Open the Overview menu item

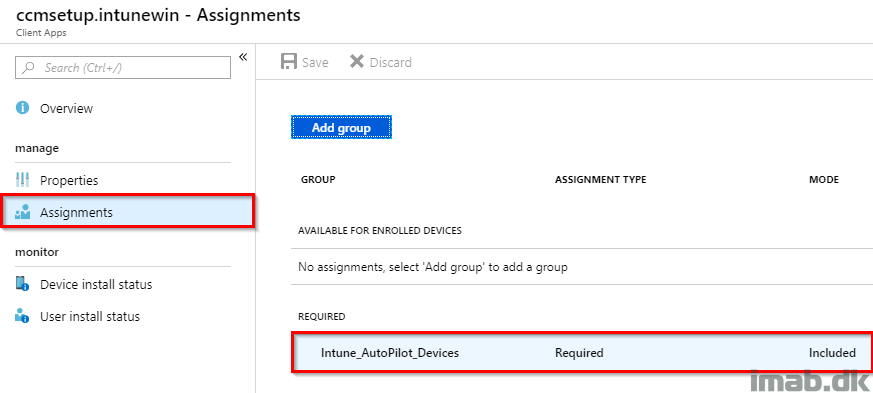coord(66,108)
